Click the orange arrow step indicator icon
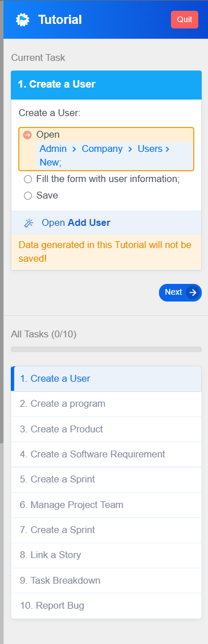Viewport: 208px width, 644px height. click(27, 135)
